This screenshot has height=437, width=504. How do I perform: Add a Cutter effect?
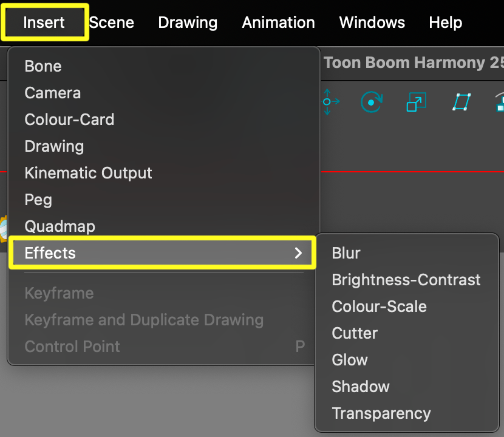tap(354, 333)
